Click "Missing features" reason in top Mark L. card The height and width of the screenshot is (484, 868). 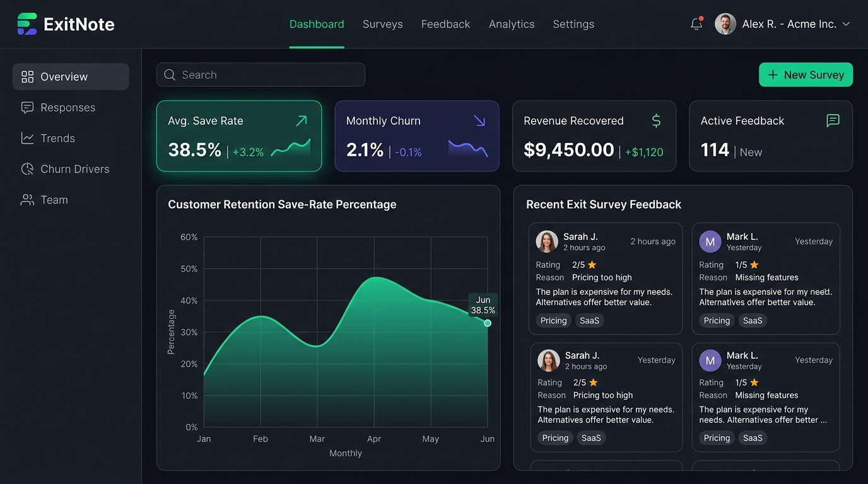(766, 277)
